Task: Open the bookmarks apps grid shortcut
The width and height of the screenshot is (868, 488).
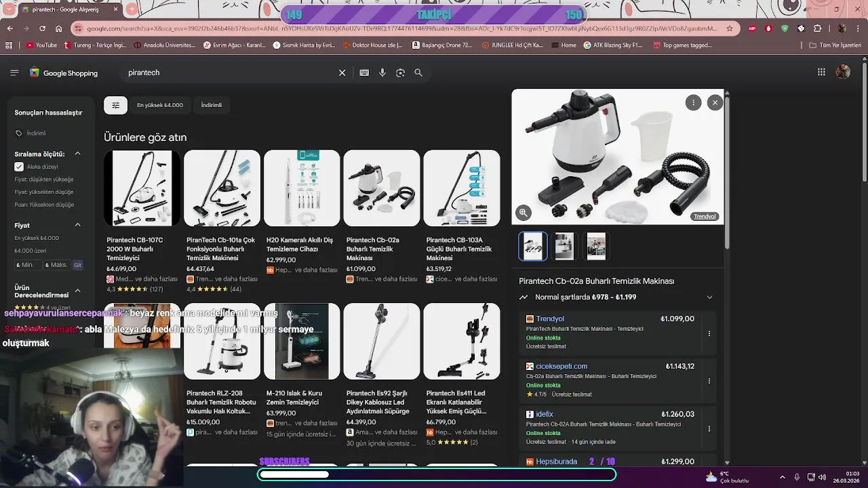Action: 9,45
